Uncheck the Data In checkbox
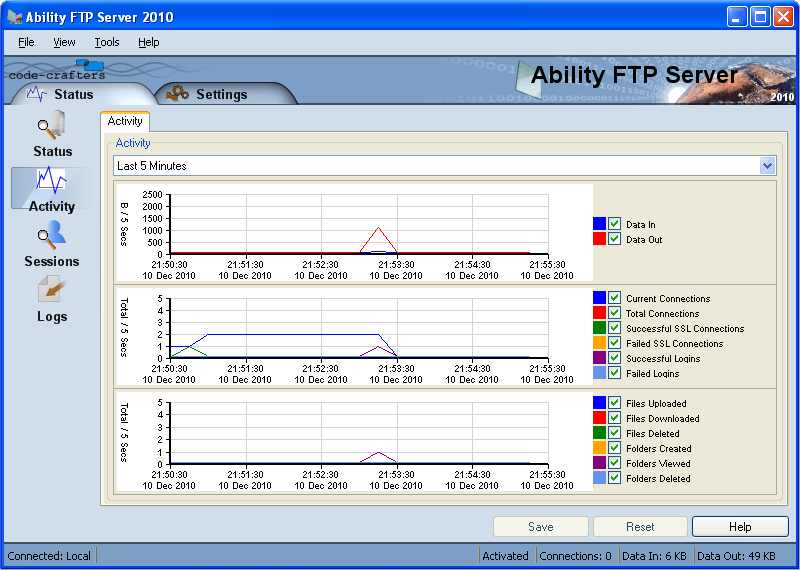800x570 pixels. [x=614, y=224]
